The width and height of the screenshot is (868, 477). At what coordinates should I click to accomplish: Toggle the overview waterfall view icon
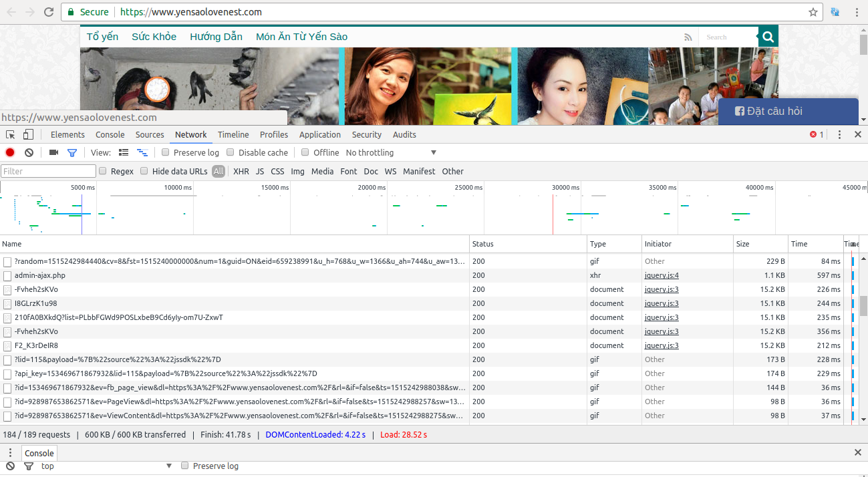142,152
